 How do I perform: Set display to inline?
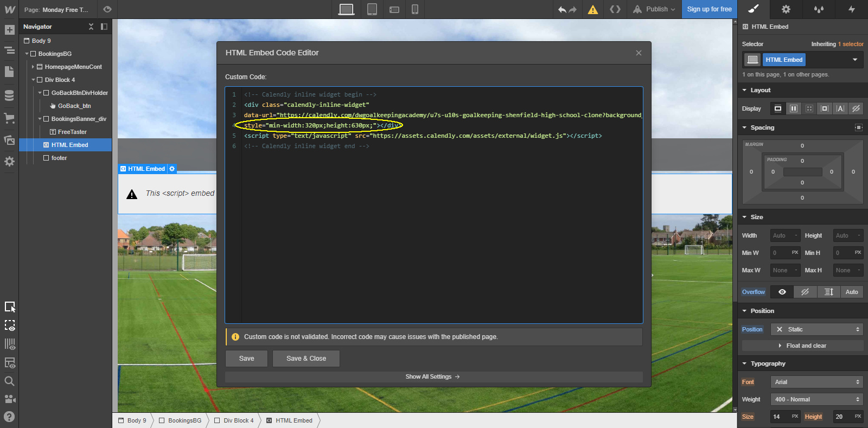coord(840,108)
